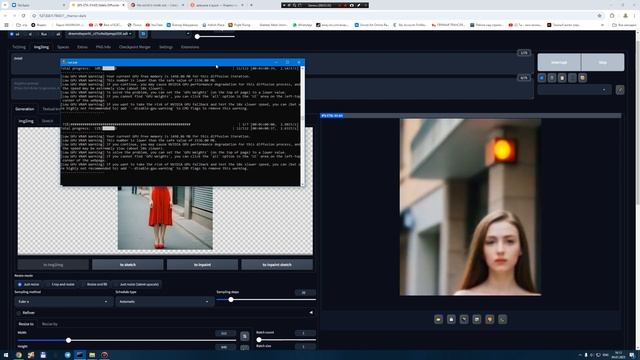Refresh the checkpoint list icon
640x360 pixels.
(143, 34)
